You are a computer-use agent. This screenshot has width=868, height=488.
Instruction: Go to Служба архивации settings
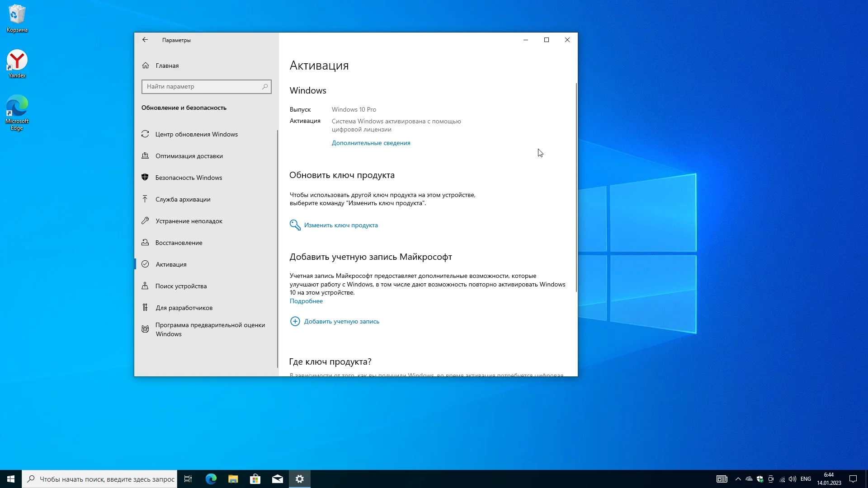[x=183, y=199]
